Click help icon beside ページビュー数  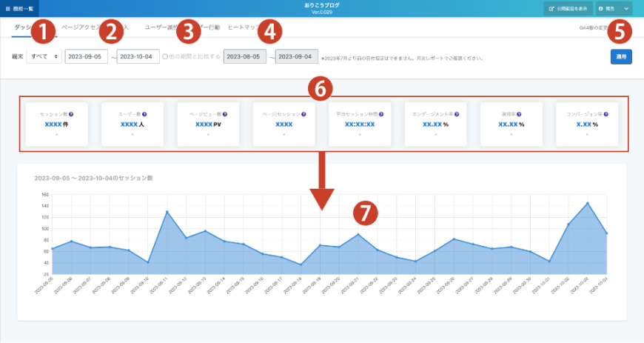point(224,115)
